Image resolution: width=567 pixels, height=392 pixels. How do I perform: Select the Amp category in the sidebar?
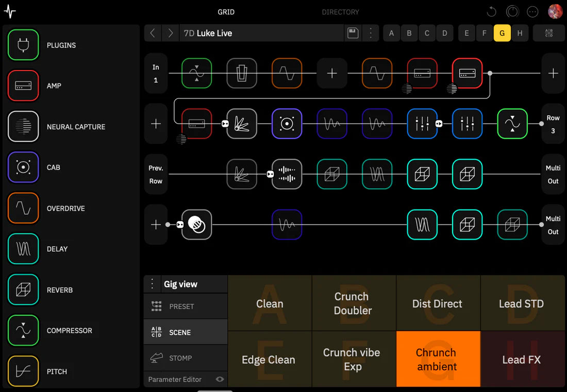[x=23, y=86]
